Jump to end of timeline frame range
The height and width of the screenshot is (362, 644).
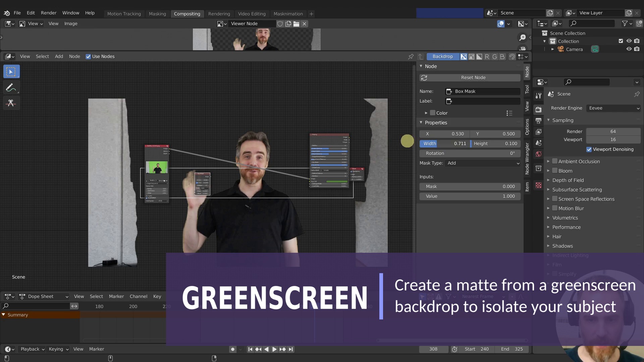tap(291, 349)
